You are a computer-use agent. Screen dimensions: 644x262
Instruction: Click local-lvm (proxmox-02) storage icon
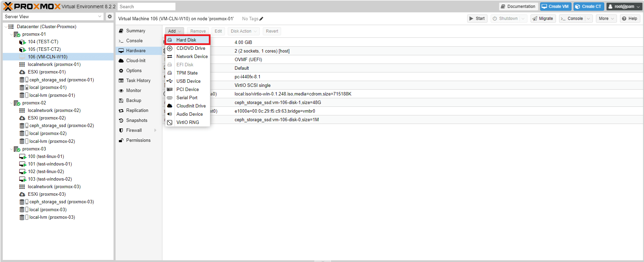[x=24, y=141]
